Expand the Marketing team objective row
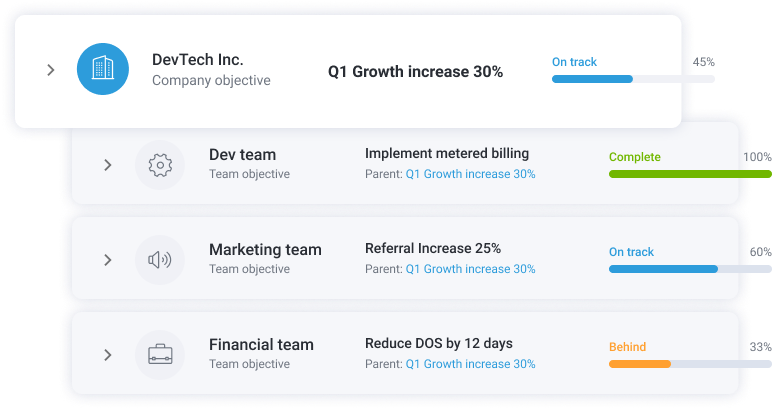772x409 pixels. tap(108, 260)
